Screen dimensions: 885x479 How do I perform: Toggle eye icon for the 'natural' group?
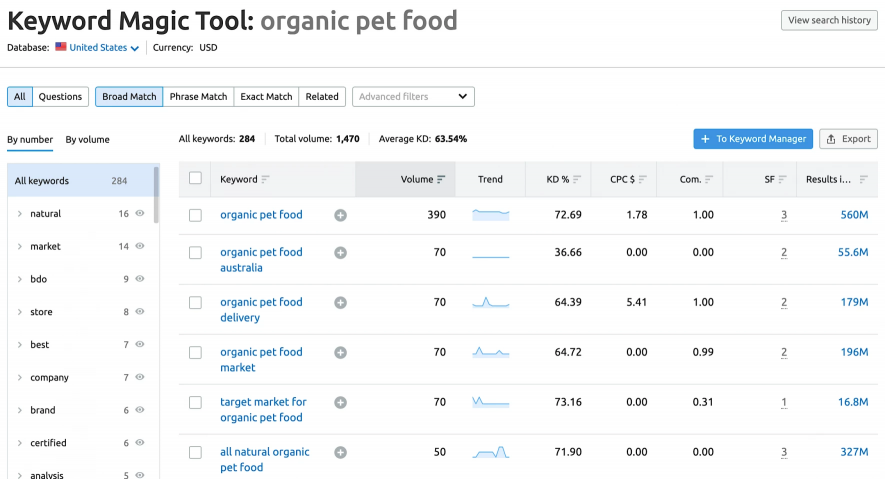pyautogui.click(x=140, y=214)
